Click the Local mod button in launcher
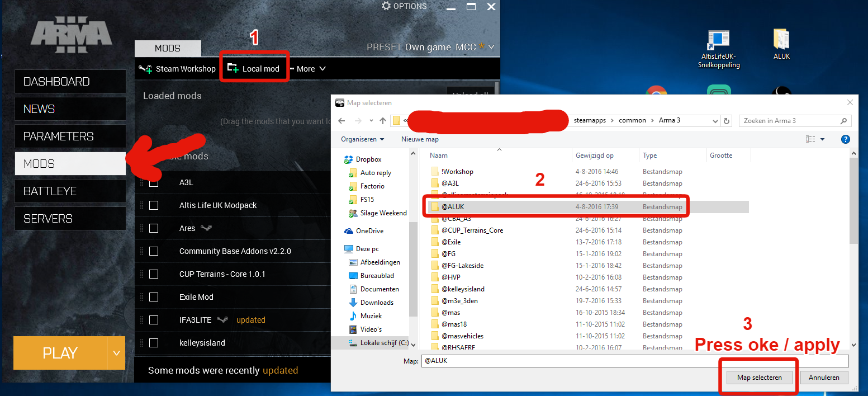The width and height of the screenshot is (868, 396). click(x=253, y=69)
